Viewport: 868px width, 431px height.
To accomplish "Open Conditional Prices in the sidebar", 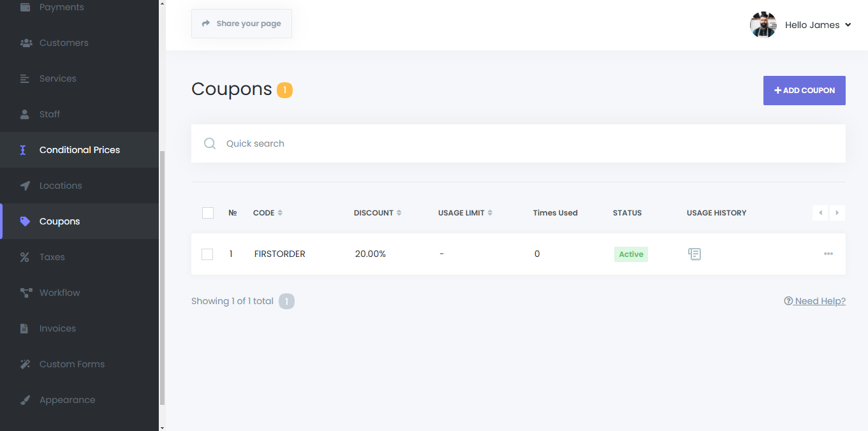I will point(79,150).
